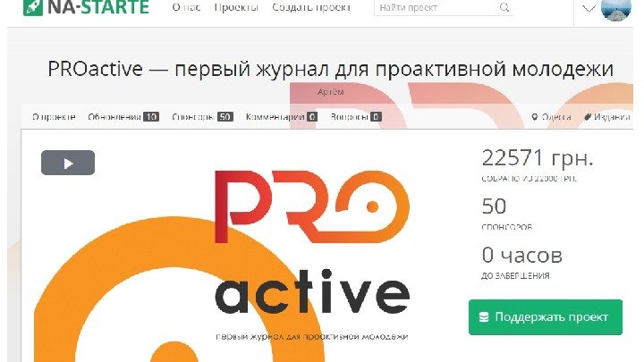Image resolution: width=644 pixels, height=362 pixels.
Task: Open the Проекты menu item
Action: pyautogui.click(x=236, y=7)
